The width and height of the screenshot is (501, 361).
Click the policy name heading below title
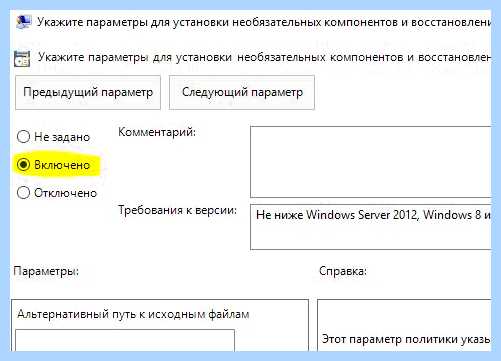tap(264, 57)
